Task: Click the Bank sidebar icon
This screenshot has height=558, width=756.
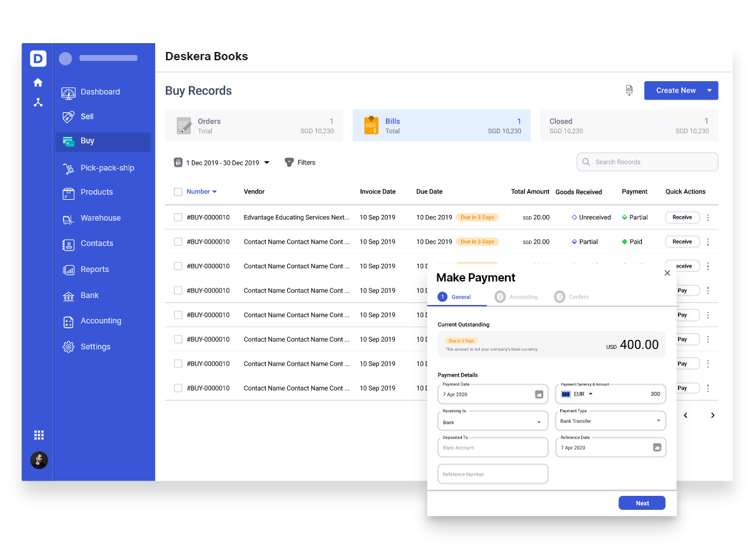Action: (68, 296)
